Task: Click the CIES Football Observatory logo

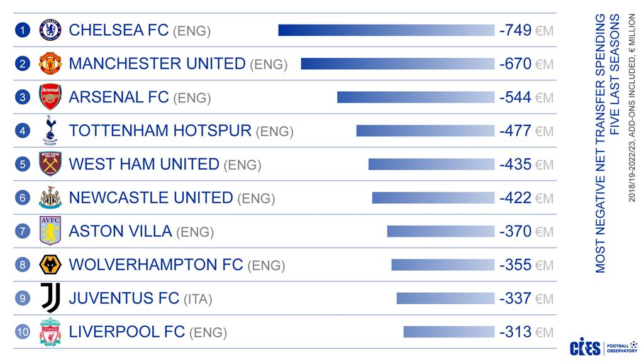Action: 604,348
